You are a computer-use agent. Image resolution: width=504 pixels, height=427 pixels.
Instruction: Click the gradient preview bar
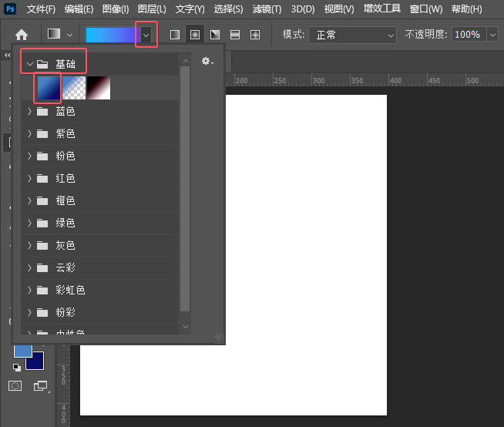tap(113, 35)
